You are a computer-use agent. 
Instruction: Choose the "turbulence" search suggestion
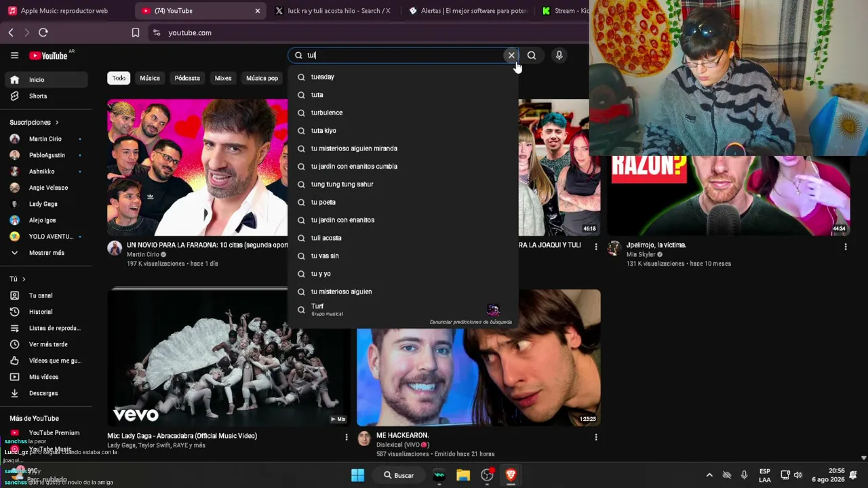click(x=403, y=113)
